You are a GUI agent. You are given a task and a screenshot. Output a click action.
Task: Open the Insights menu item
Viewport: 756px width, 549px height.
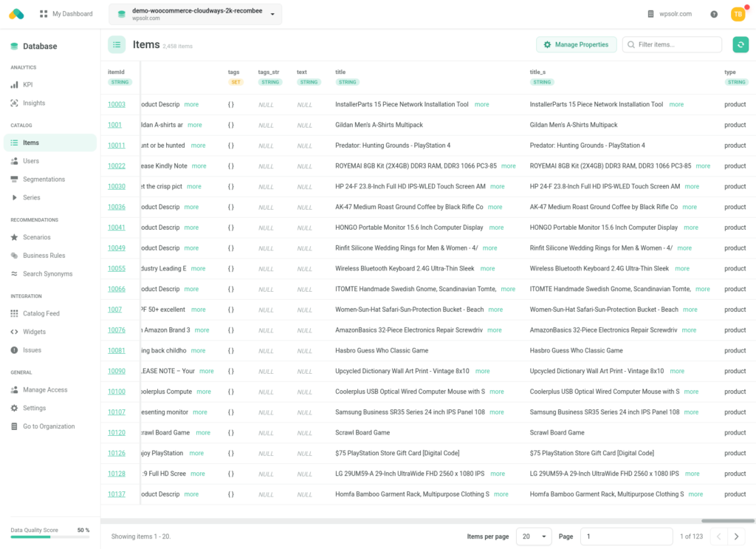[50, 103]
